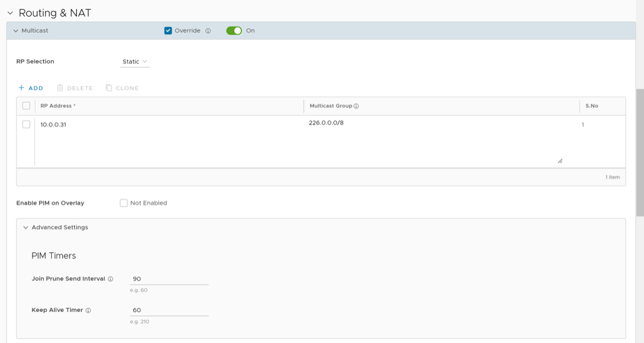This screenshot has width=644, height=343.
Task: Select the 10.0.0.31 row checkbox
Action: [x=27, y=124]
